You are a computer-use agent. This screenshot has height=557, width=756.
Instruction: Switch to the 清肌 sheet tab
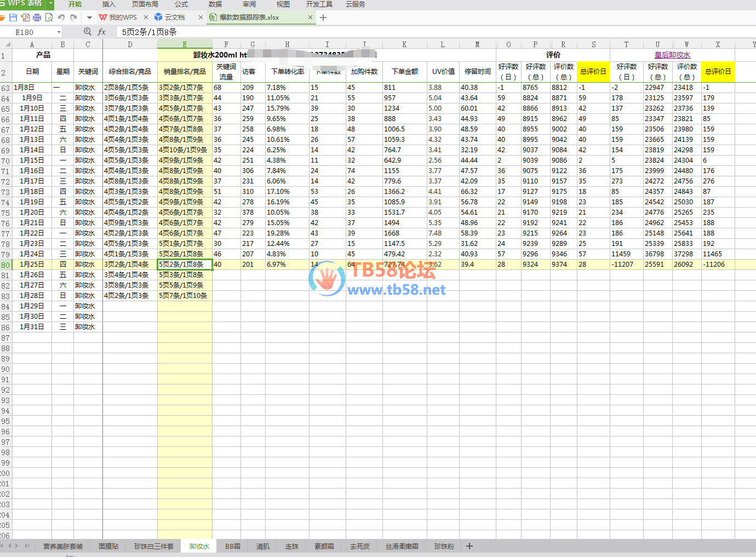coord(263,546)
